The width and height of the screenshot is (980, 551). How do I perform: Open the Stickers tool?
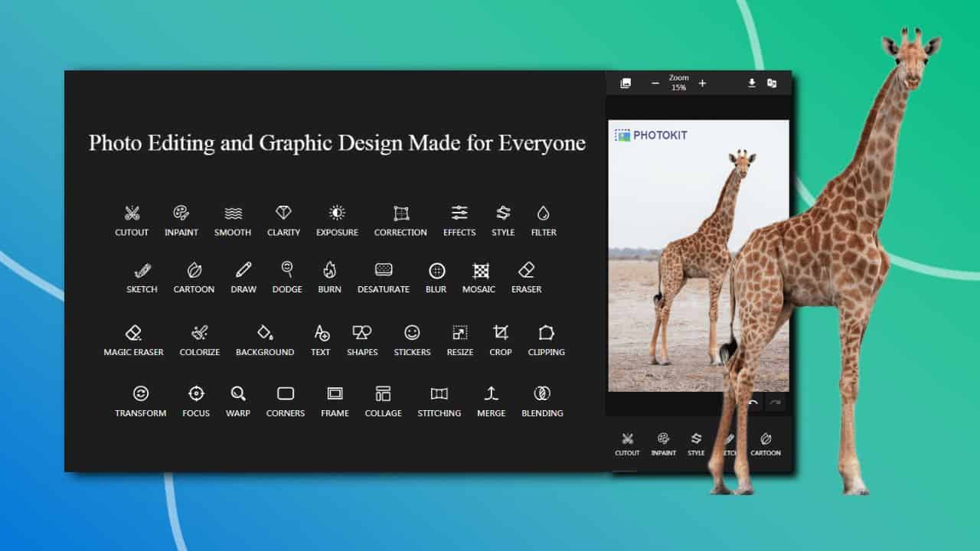[x=412, y=333]
